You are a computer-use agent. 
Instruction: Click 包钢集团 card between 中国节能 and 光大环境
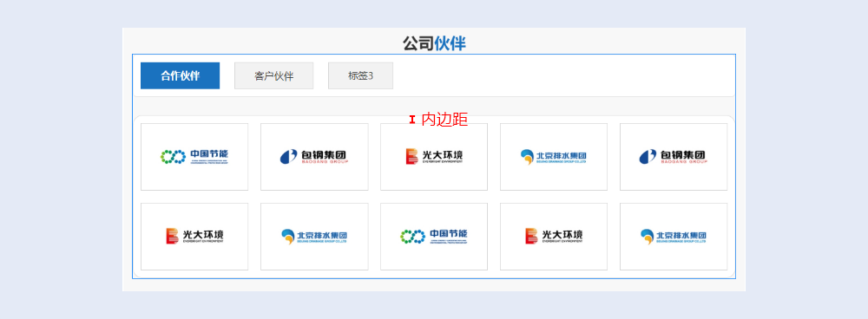click(x=314, y=157)
